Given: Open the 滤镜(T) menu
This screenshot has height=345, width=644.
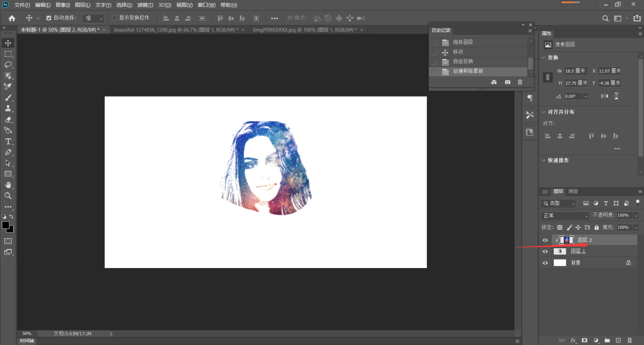Looking at the screenshot, I should (x=145, y=5).
